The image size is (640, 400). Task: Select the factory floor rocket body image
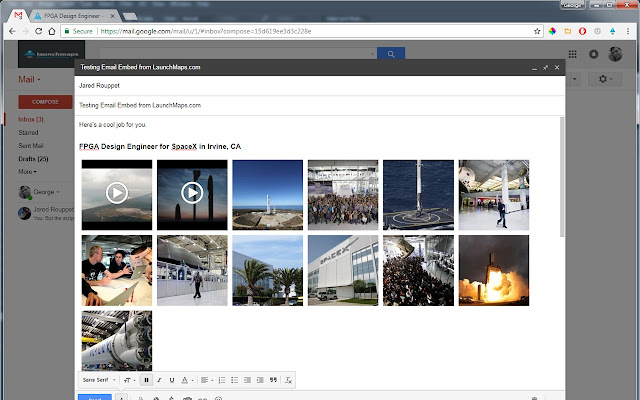[192, 270]
